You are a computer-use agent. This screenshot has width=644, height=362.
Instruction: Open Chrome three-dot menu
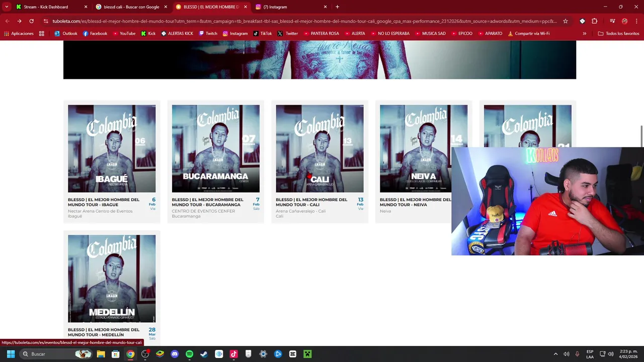[x=636, y=21]
